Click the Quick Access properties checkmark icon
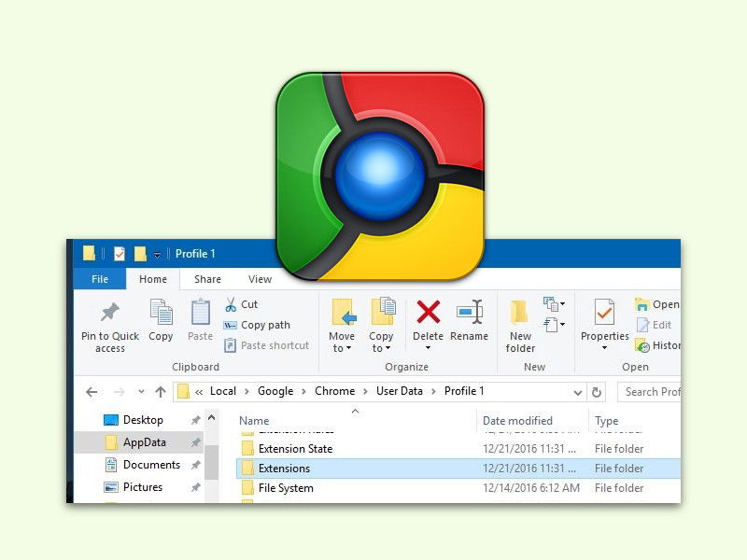 coord(120,254)
